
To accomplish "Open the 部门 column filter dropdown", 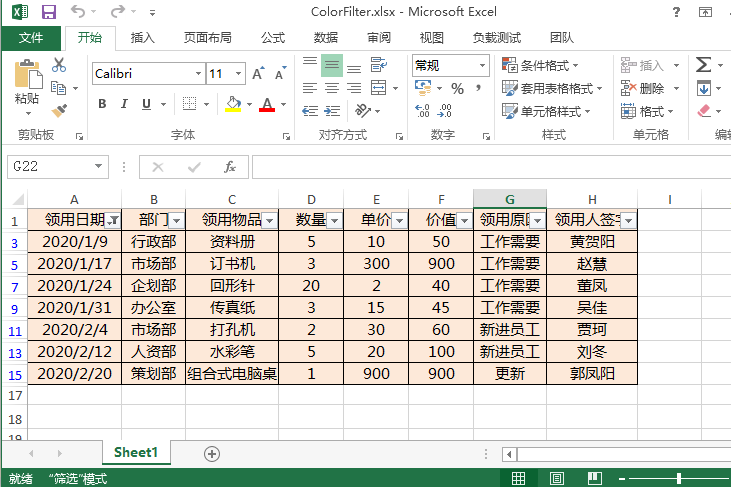I will coord(176,221).
